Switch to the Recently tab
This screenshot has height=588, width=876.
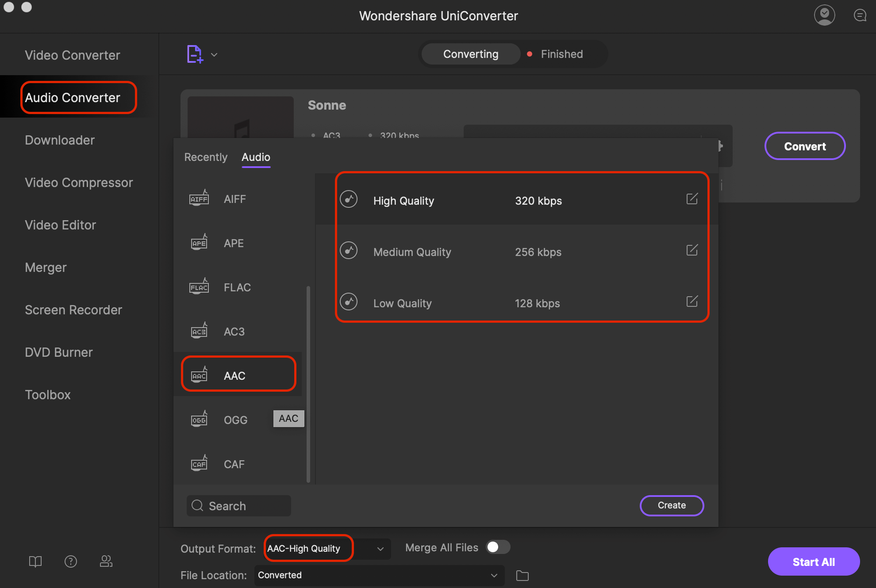(206, 157)
